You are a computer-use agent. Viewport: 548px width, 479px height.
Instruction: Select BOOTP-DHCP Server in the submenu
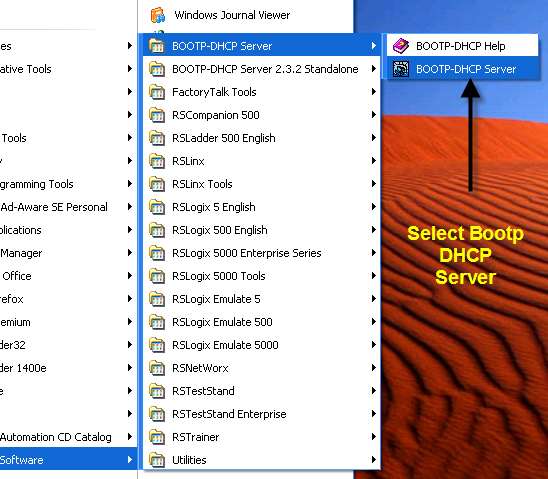coord(462,69)
